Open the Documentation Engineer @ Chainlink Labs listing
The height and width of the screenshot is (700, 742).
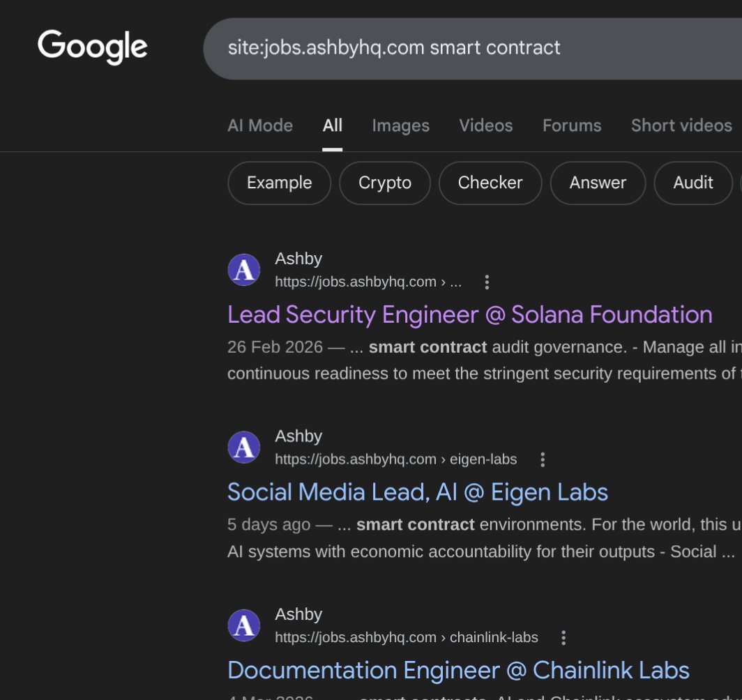[x=457, y=669]
